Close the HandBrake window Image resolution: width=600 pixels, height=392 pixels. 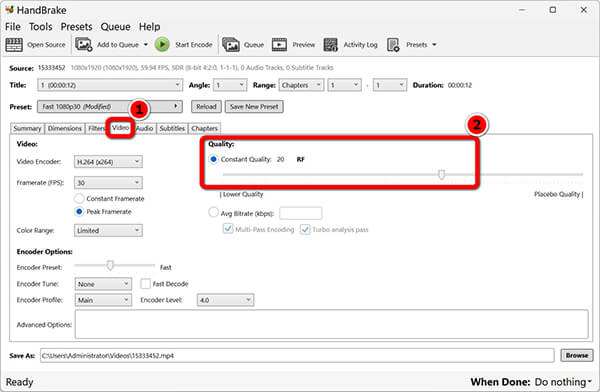pyautogui.click(x=584, y=10)
